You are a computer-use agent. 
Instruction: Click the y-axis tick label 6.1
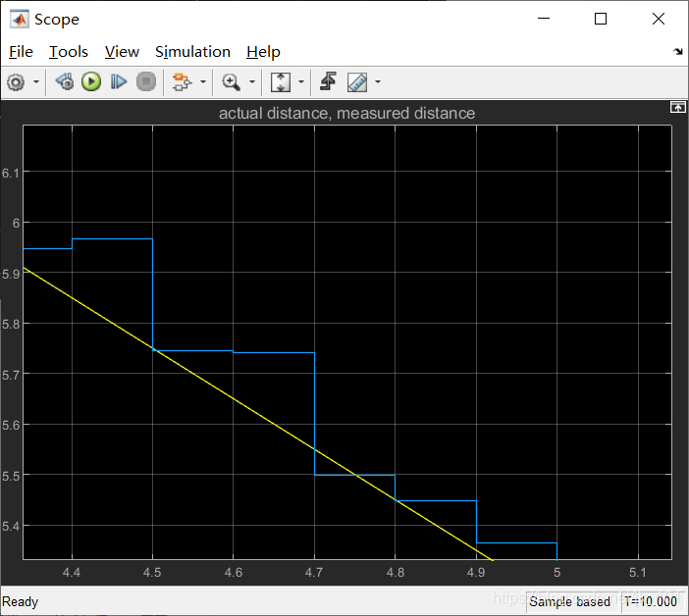(11, 174)
